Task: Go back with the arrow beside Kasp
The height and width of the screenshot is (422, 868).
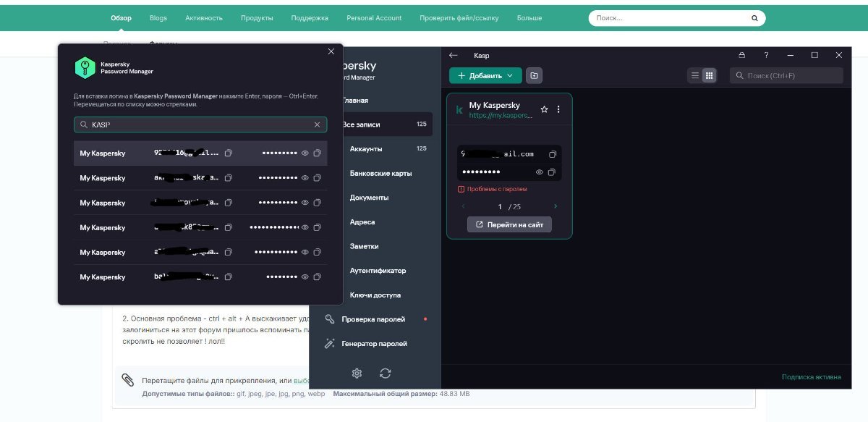Action: coord(454,55)
